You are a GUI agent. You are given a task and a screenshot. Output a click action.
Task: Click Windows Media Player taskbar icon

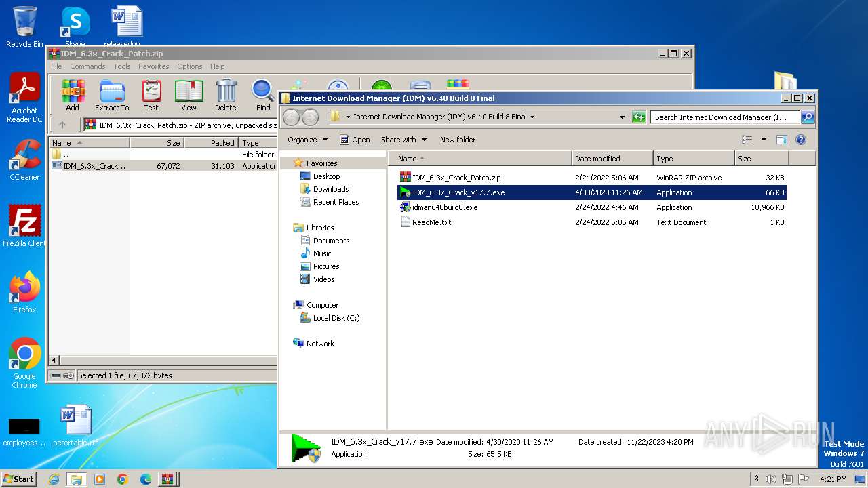[x=100, y=479]
